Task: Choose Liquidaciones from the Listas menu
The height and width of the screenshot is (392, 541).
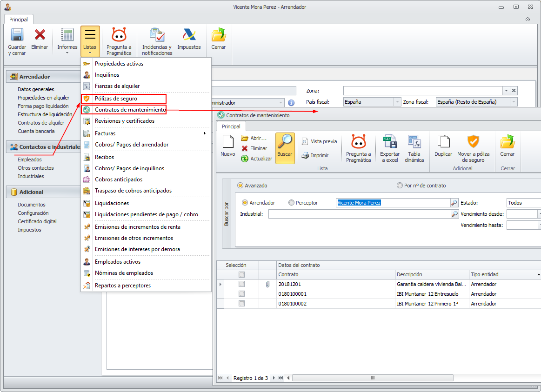Action: click(x=112, y=203)
